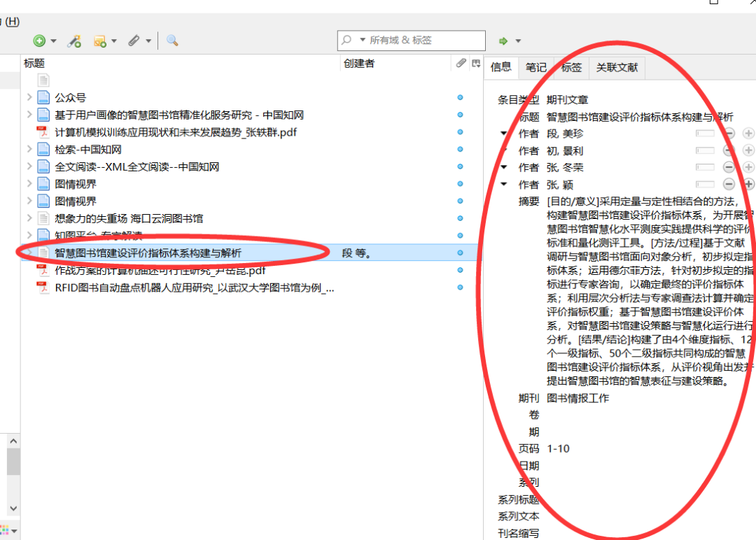The height and width of the screenshot is (540, 756).
Task: Click the attachment paperclip column header
Action: (x=461, y=63)
